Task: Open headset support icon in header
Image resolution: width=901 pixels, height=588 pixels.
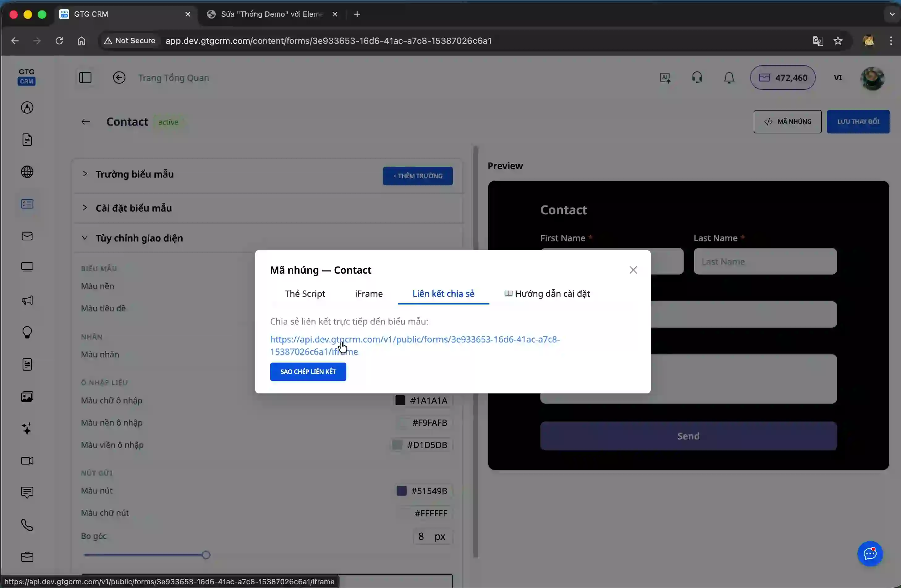Action: pos(697,78)
